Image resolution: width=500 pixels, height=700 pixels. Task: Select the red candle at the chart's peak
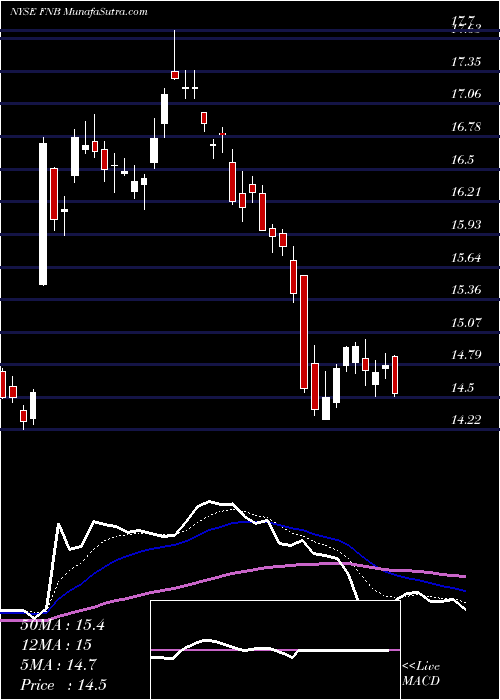(175, 75)
